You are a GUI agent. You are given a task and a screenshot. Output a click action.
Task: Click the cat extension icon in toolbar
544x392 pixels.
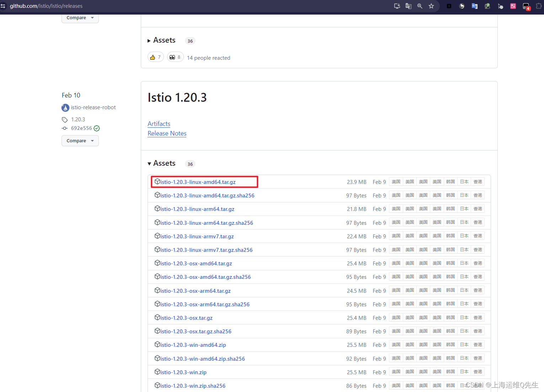click(x=462, y=6)
